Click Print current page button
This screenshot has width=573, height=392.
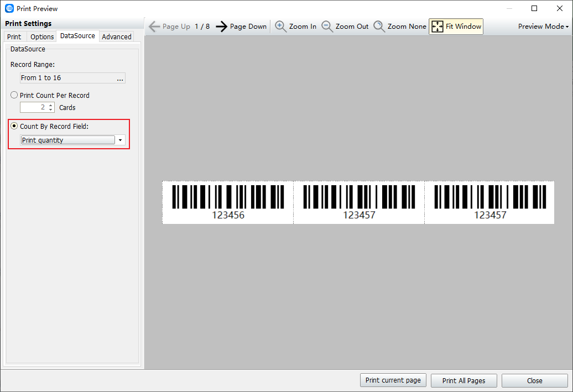(x=393, y=380)
